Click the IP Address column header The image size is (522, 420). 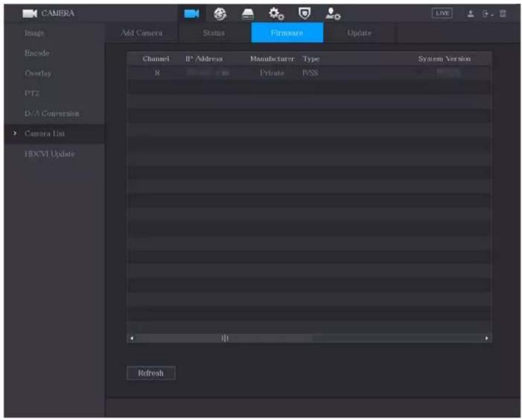coord(204,59)
